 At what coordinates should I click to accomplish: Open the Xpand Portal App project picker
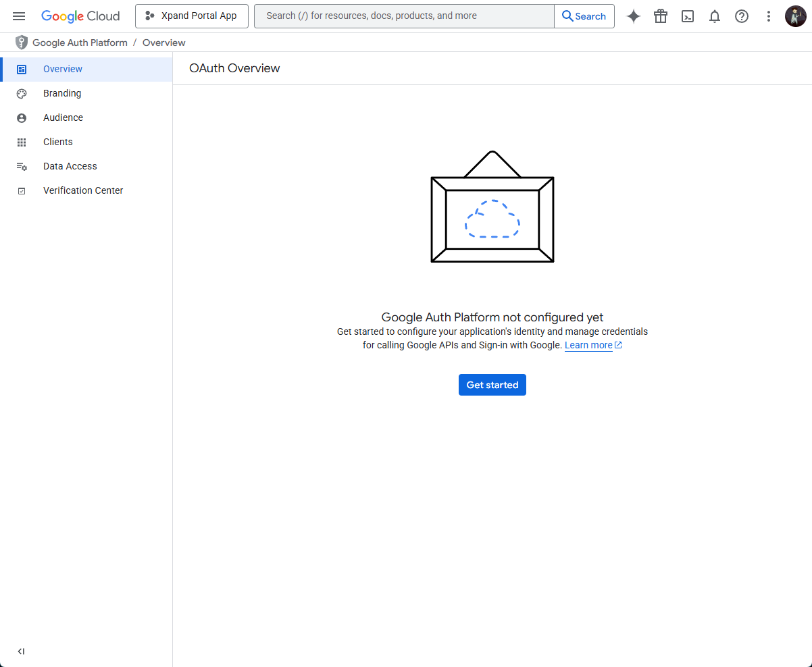(192, 16)
